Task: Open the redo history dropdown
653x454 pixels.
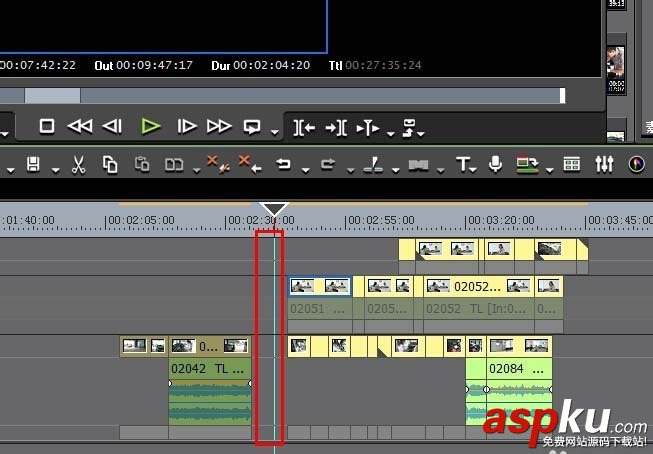Action: [x=350, y=170]
